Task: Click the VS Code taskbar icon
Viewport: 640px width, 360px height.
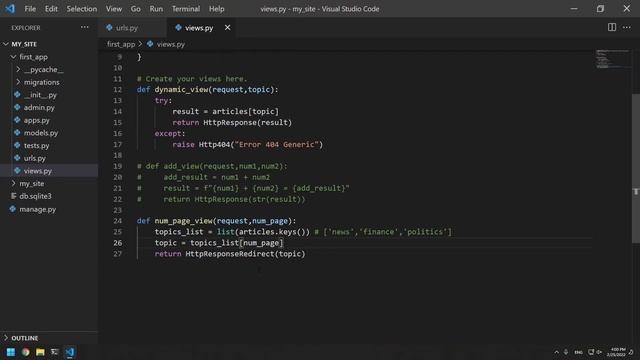Action: 70,352
